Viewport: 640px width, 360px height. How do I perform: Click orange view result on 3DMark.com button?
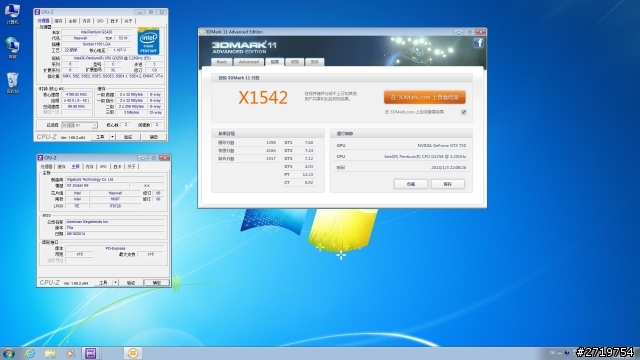tap(424, 97)
